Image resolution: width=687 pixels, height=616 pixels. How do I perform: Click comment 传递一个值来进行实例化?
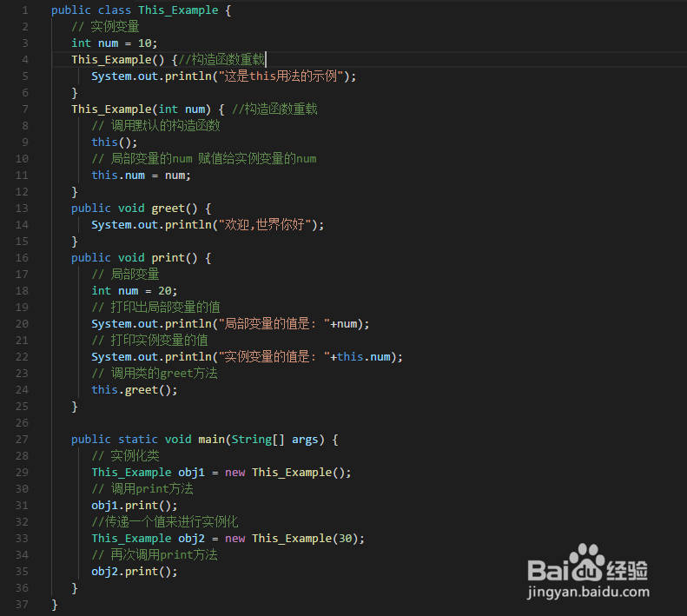[x=165, y=522]
